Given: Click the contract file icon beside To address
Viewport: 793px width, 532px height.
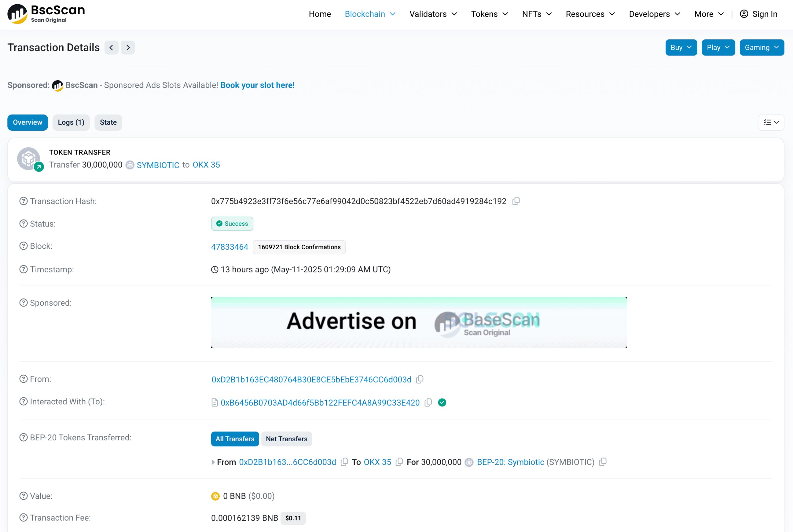Looking at the screenshot, I should 214,402.
